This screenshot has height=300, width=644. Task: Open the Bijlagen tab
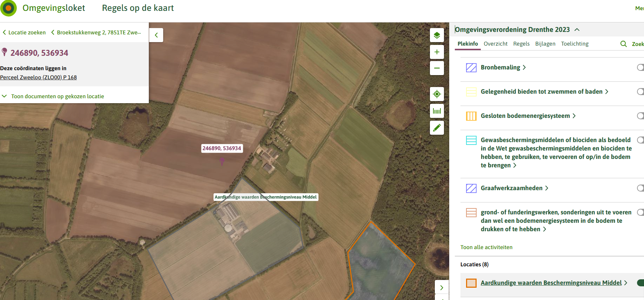click(545, 44)
